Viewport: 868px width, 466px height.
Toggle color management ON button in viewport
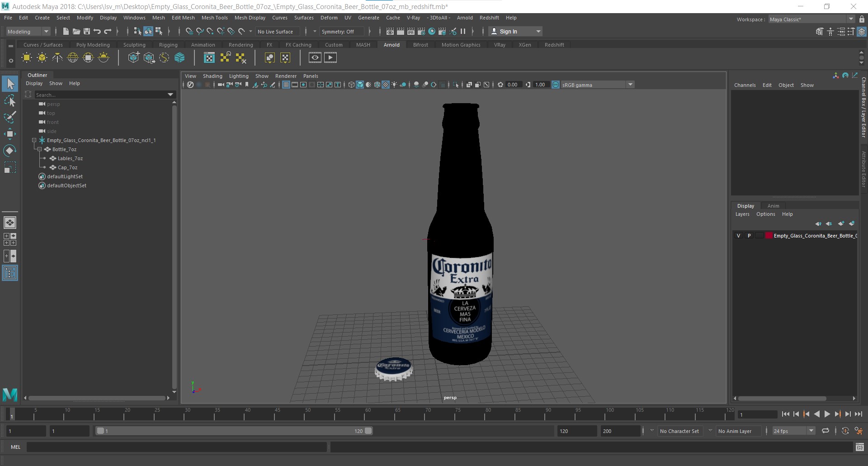pyautogui.click(x=556, y=85)
